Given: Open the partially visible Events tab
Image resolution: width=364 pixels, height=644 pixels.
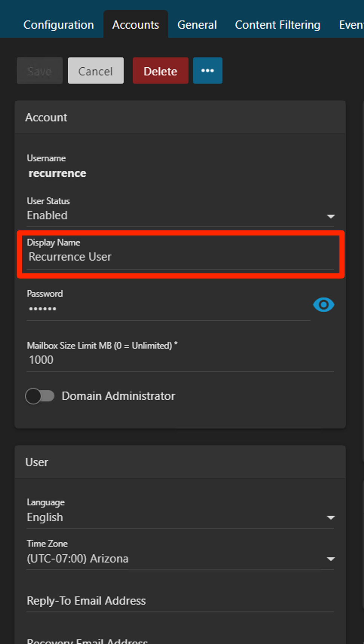Looking at the screenshot, I should click(351, 25).
